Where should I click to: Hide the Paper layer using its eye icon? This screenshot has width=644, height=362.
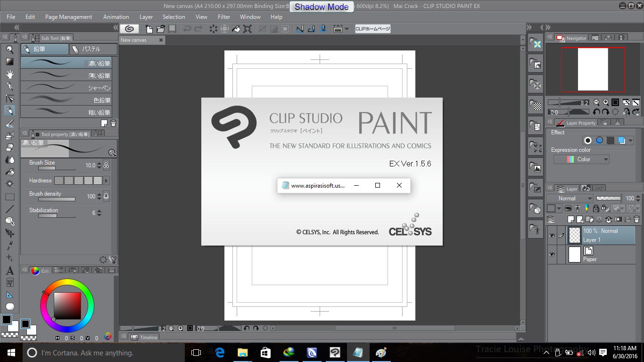(551, 255)
